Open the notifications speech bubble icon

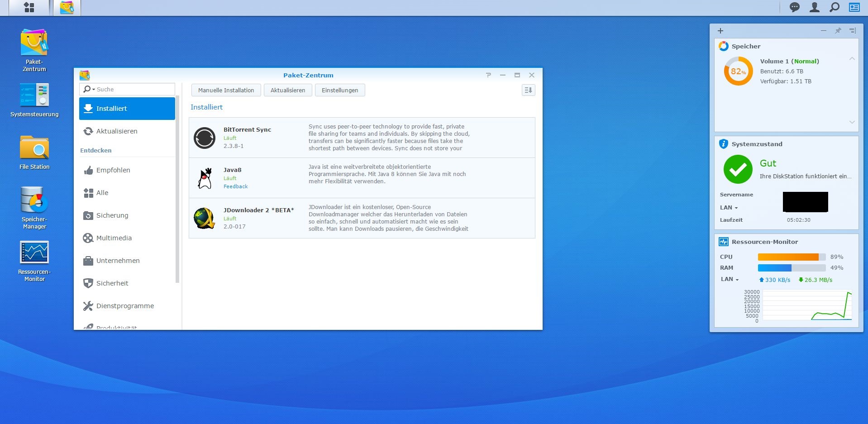795,7
